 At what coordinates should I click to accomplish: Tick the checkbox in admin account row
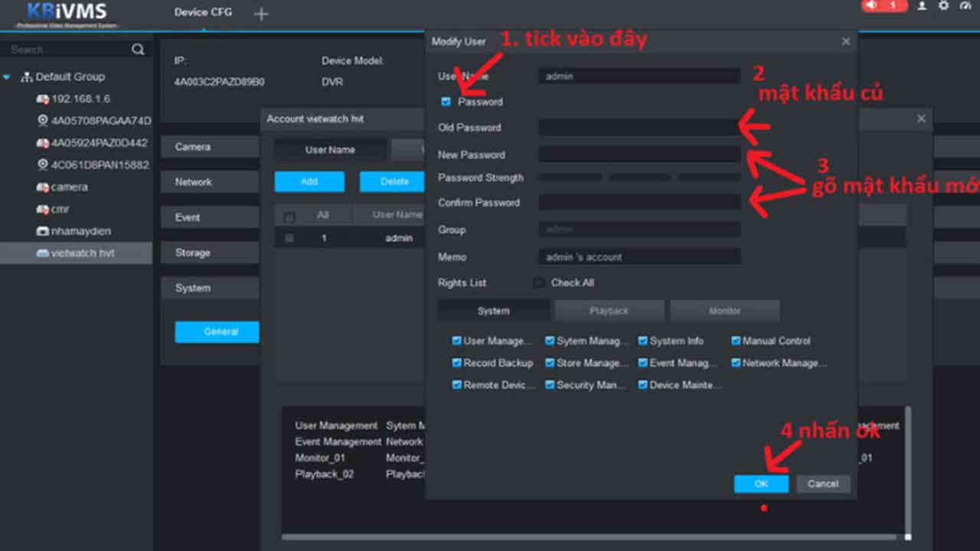[289, 238]
